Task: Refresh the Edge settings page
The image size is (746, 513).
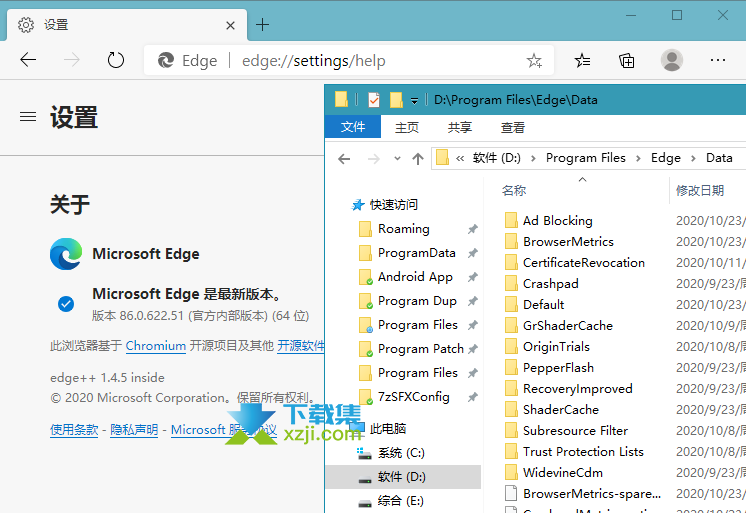Action: (x=116, y=60)
